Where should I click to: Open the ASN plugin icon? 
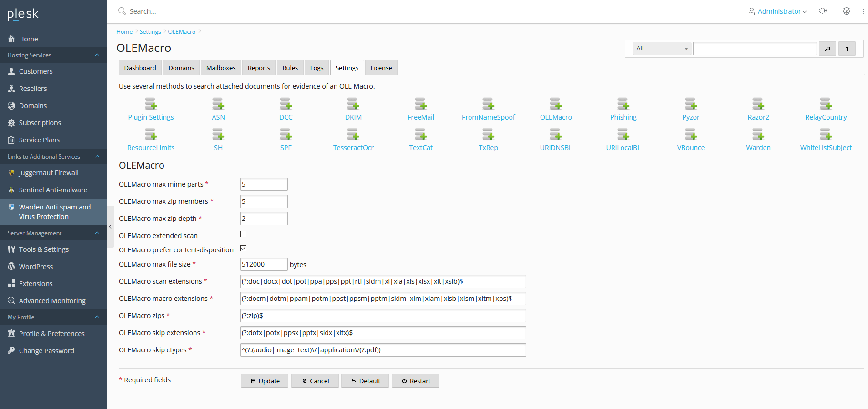[218, 104]
